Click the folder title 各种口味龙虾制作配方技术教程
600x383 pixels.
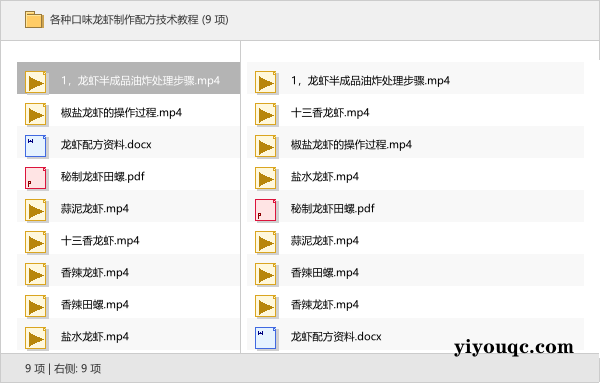click(124, 20)
